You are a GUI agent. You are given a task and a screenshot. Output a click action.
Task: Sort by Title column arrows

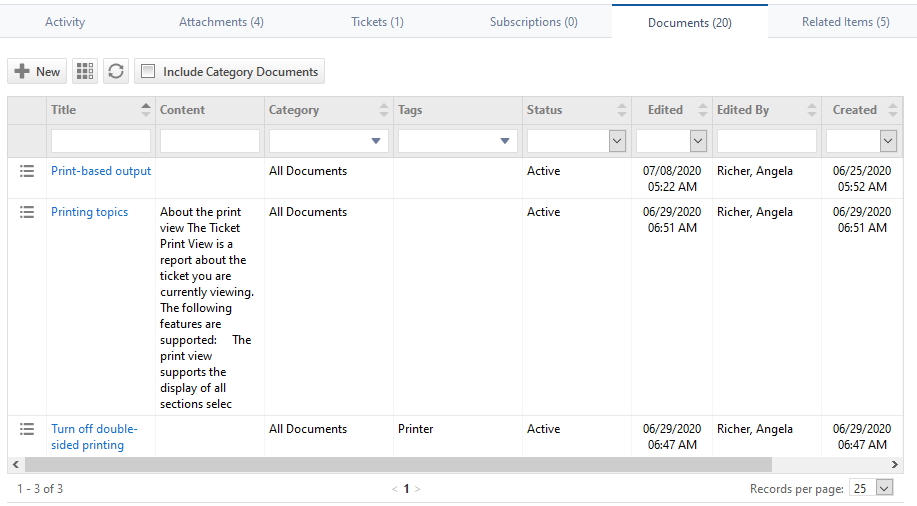(146, 110)
